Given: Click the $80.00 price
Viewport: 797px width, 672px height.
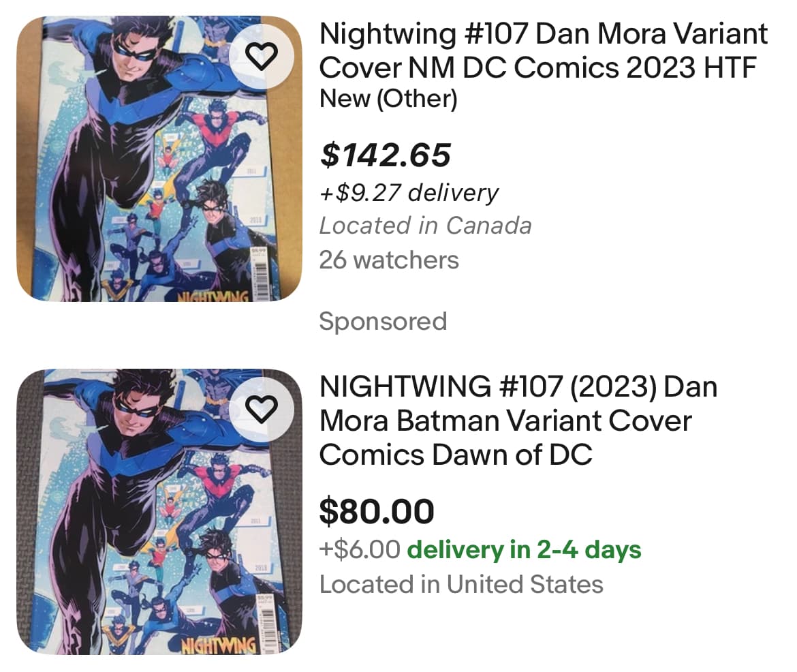Looking at the screenshot, I should tap(376, 511).
